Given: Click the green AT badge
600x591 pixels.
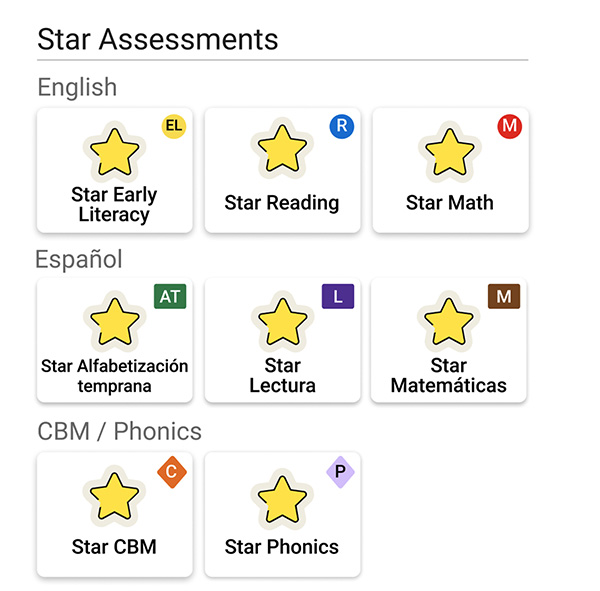Looking at the screenshot, I should click(170, 296).
